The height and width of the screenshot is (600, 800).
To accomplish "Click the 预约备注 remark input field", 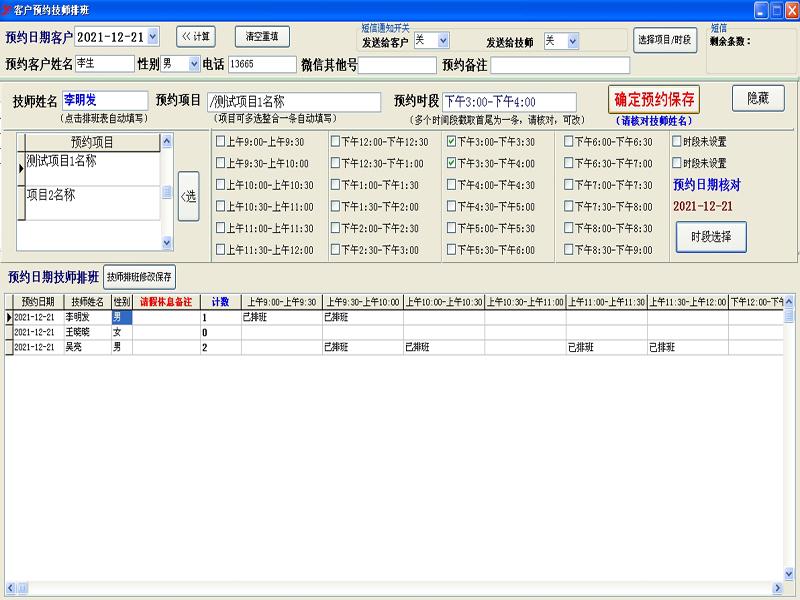I will [x=560, y=65].
